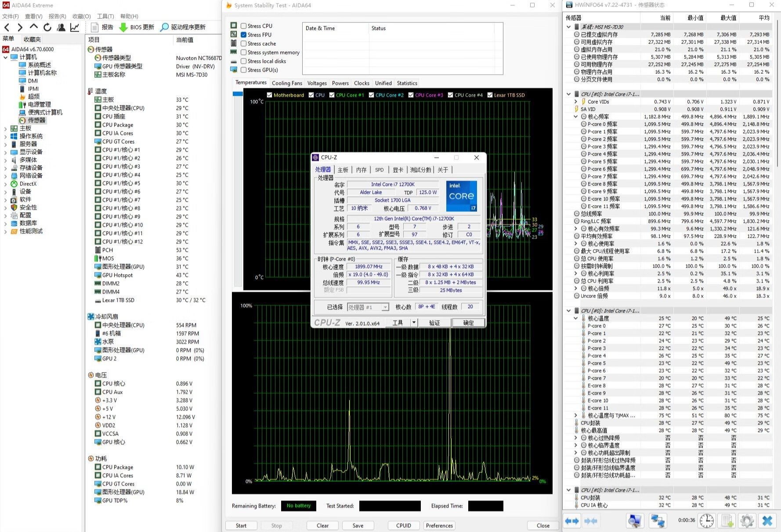The image size is (781, 532).
Task: Click the 报告 report icon in AIDA64 toolbar
Action: [94, 27]
